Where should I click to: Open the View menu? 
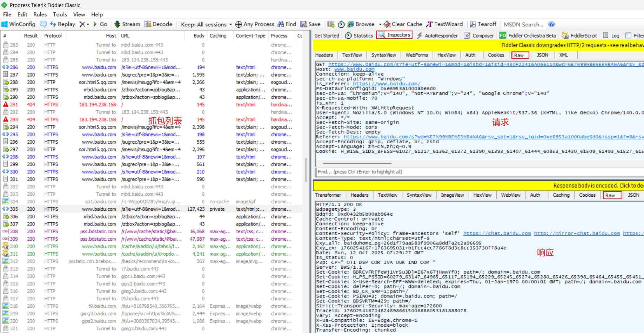click(x=79, y=14)
